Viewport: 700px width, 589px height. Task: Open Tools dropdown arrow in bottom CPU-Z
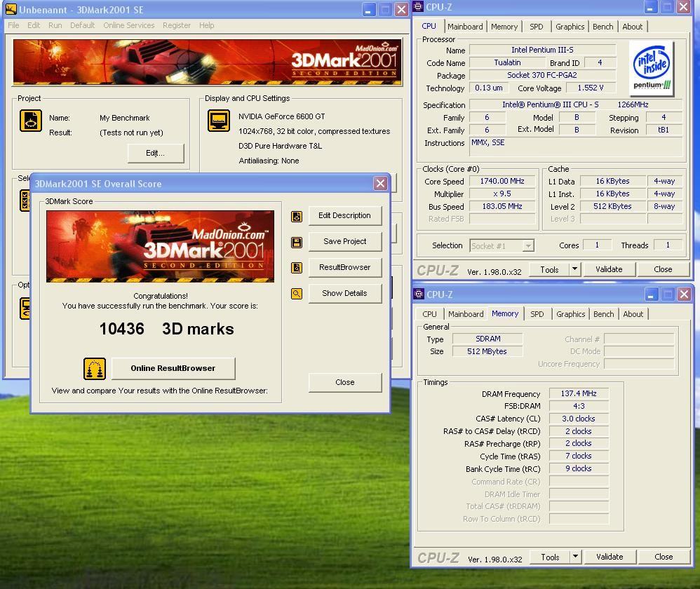(576, 557)
